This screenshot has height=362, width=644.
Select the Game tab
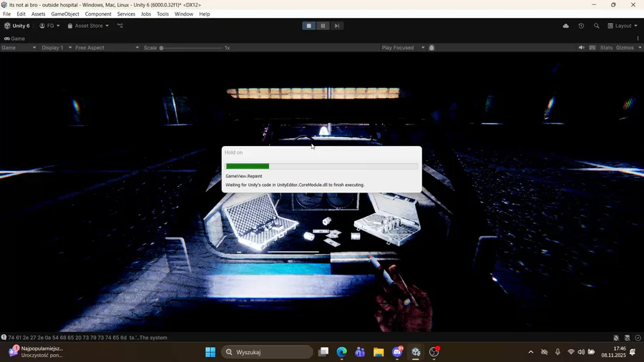coord(15,39)
